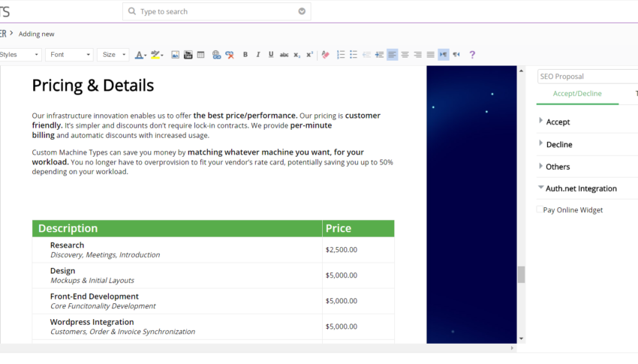Viewport: 638px width, 364px height.
Task: Clear formatting with the eraser icon
Action: pos(325,55)
